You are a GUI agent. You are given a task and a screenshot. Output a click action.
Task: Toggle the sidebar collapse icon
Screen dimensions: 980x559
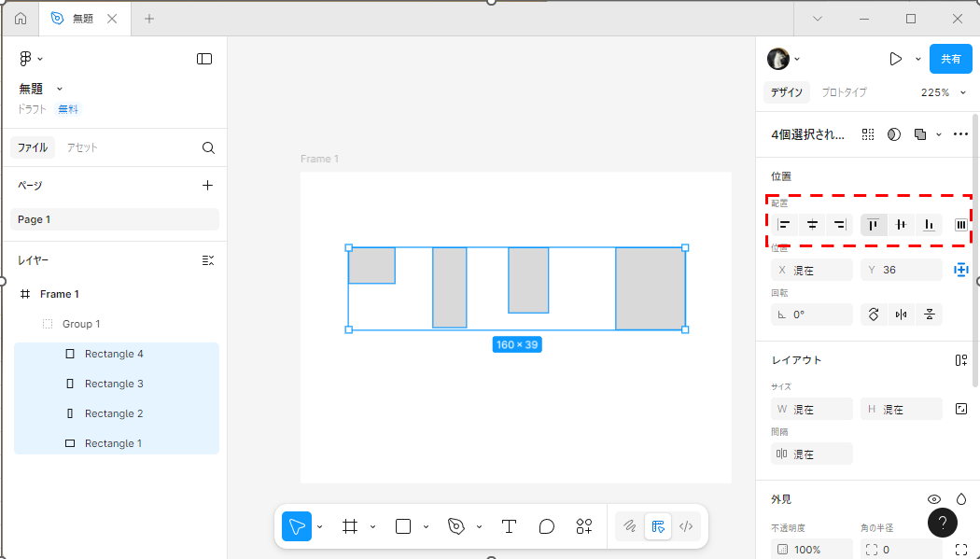tap(204, 59)
